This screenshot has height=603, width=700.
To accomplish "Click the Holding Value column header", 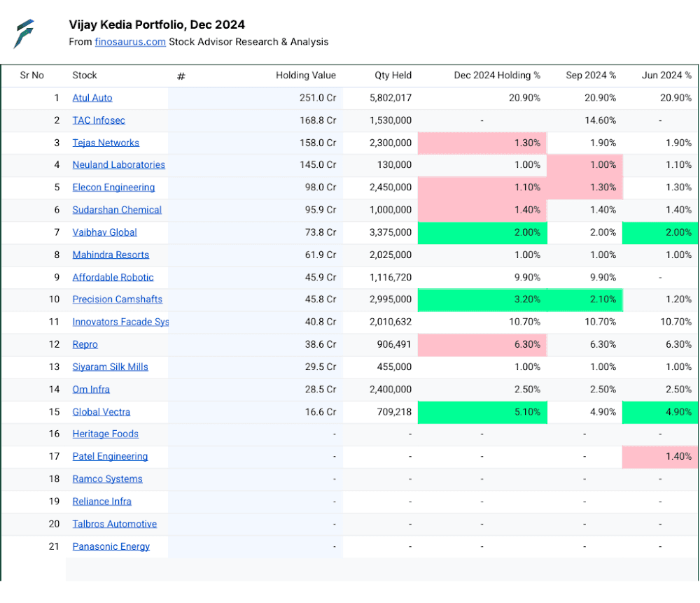I will tap(306, 76).
